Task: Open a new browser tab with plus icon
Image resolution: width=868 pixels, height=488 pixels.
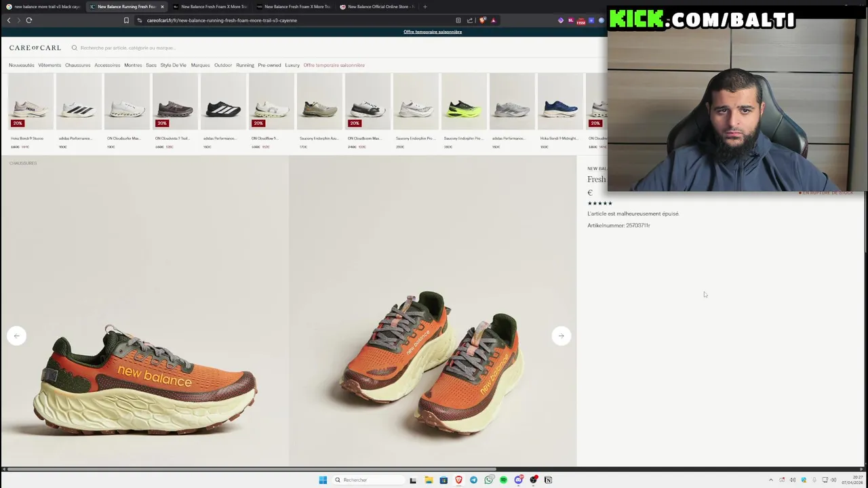Action: 425,7
